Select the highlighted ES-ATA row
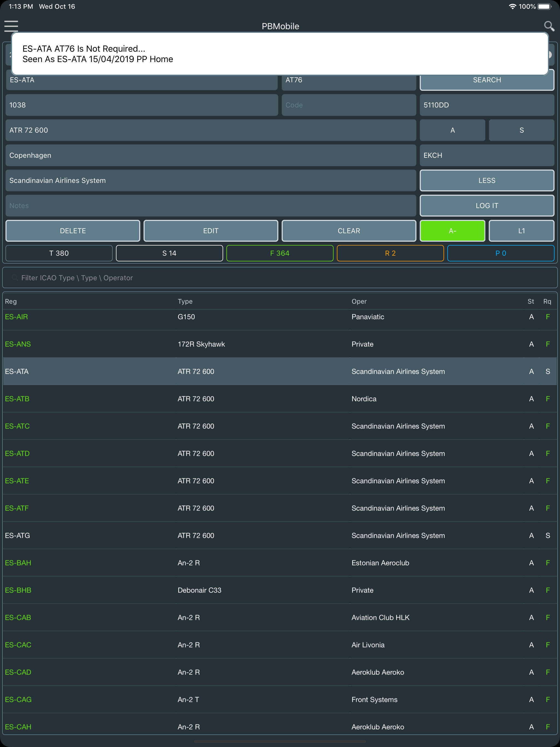560x747 pixels. tap(280, 372)
